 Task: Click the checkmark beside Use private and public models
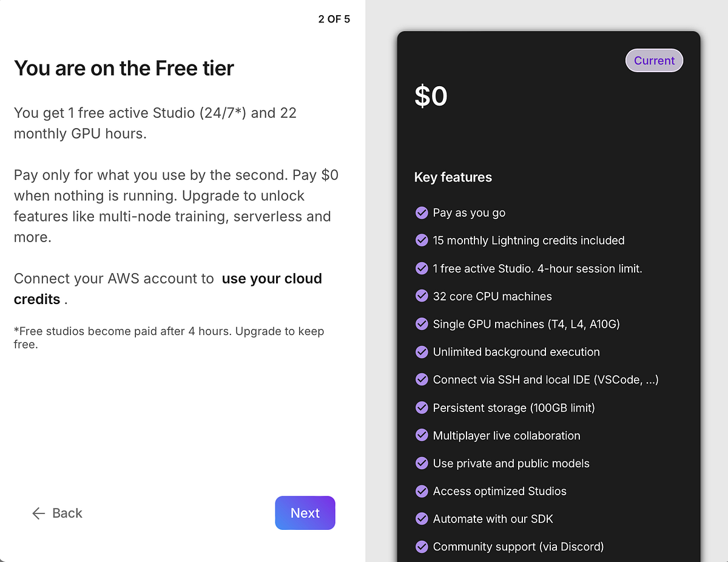click(422, 463)
